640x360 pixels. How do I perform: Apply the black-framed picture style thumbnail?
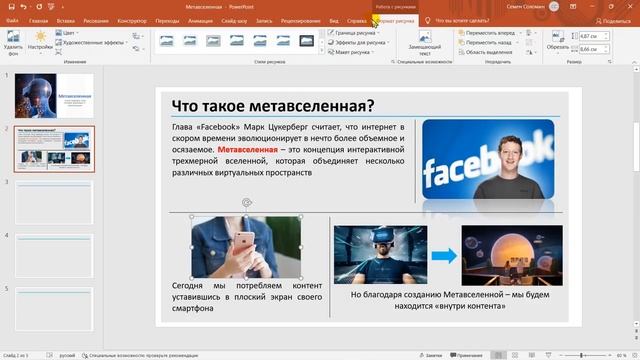pos(307,40)
